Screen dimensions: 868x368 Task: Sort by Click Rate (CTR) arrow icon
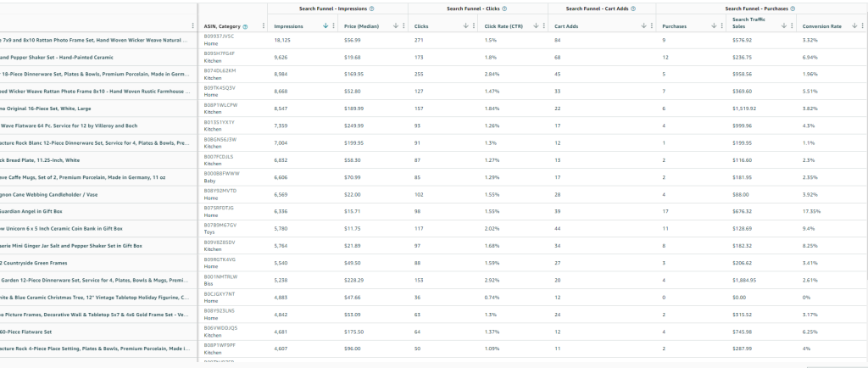coord(537,26)
